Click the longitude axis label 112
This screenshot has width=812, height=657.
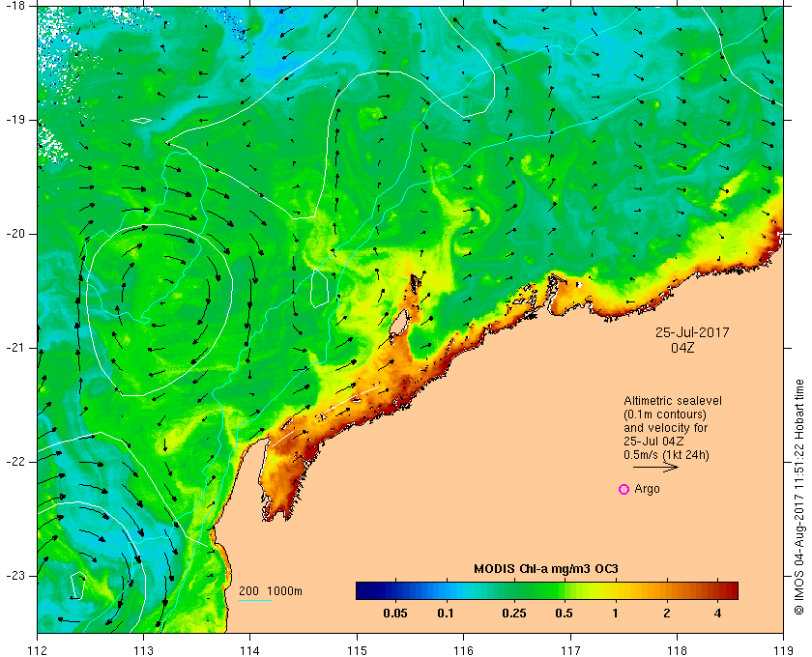click(38, 650)
